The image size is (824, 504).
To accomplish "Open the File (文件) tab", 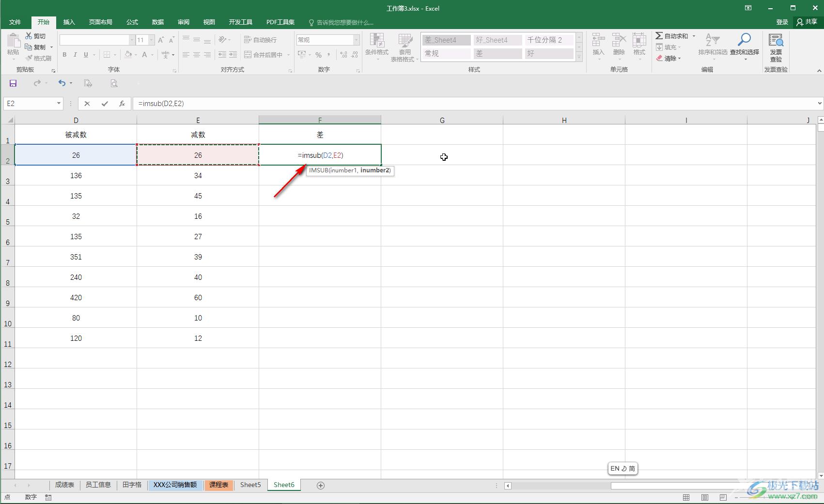I will pos(15,22).
